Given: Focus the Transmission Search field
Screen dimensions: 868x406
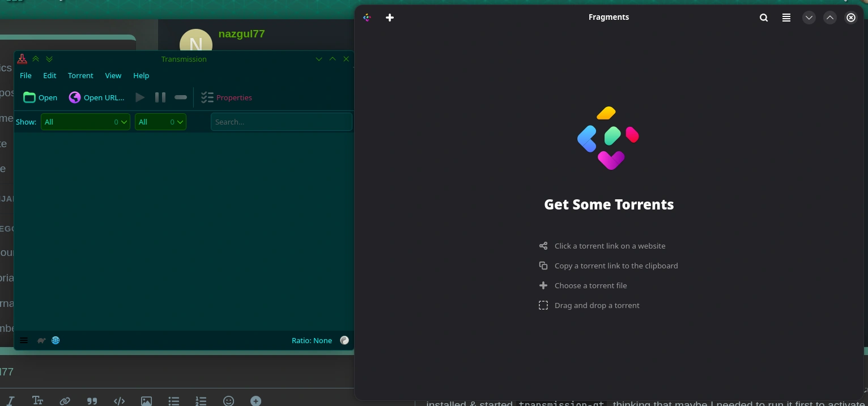Looking at the screenshot, I should [282, 122].
